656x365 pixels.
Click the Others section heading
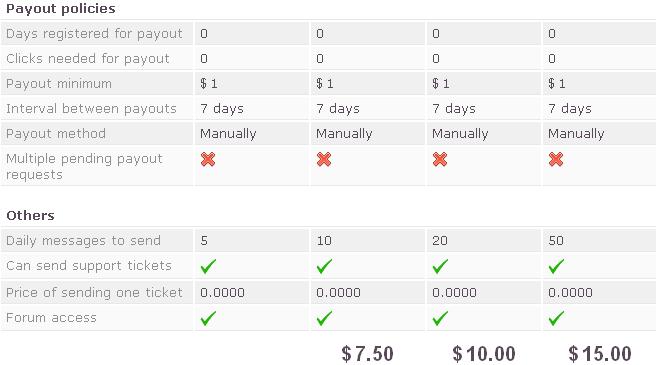point(31,216)
